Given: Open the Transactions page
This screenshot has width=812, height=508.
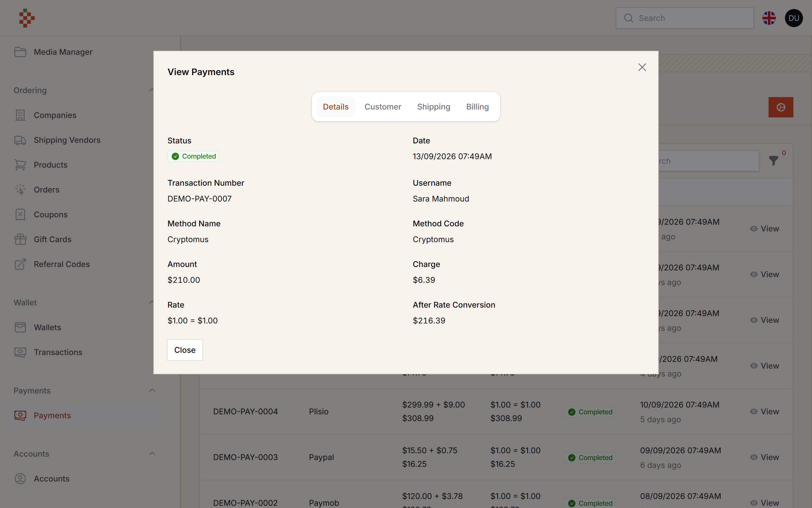Looking at the screenshot, I should (58, 352).
